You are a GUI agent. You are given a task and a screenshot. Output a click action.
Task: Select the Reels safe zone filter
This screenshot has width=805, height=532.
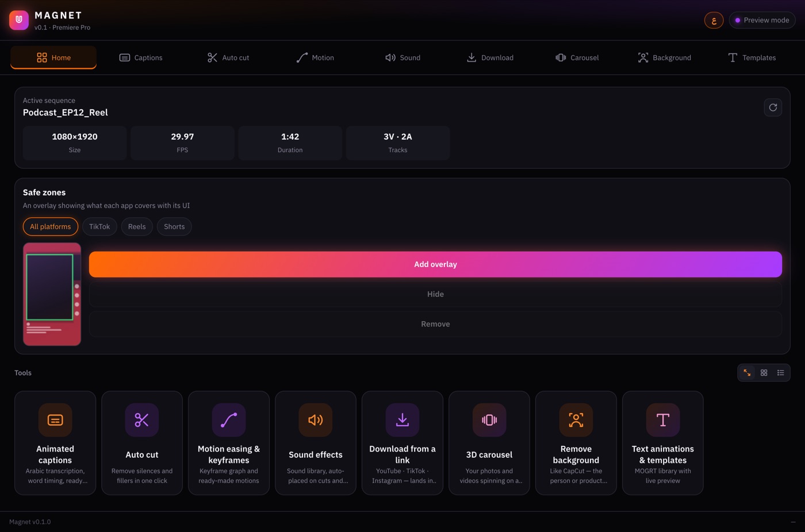click(x=137, y=226)
